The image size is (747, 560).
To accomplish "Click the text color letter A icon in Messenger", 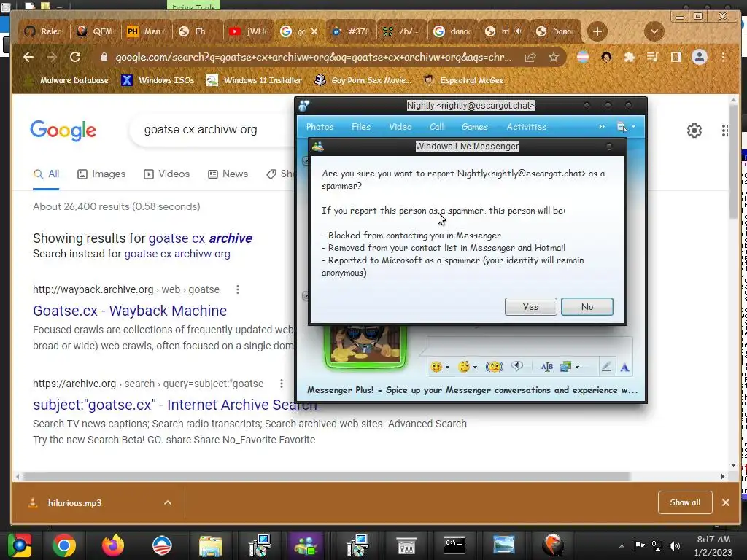I will (624, 367).
